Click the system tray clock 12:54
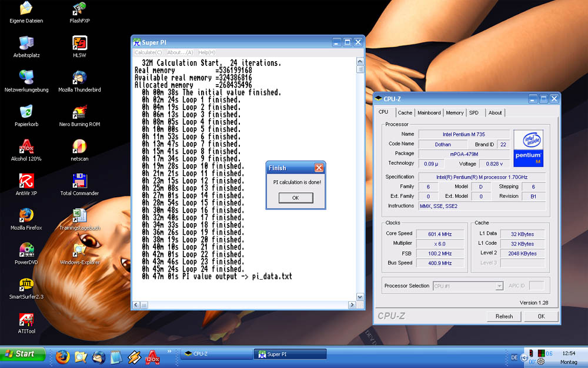The image size is (588, 368). (569, 353)
